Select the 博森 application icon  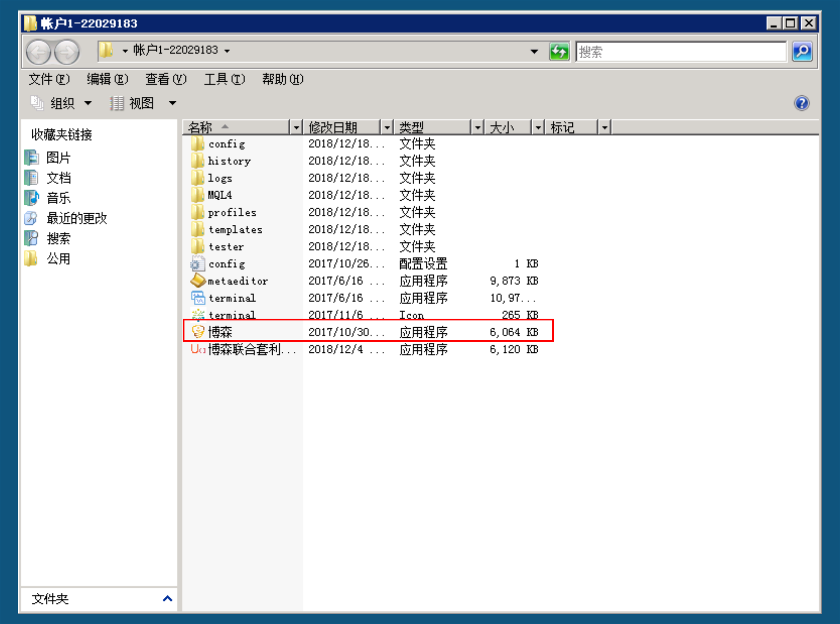tap(197, 332)
